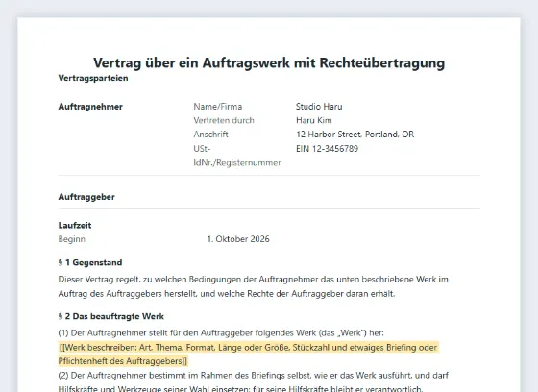The width and height of the screenshot is (538, 392).
Task: Click the 'Laufzeit' heading
Action: tap(75, 226)
